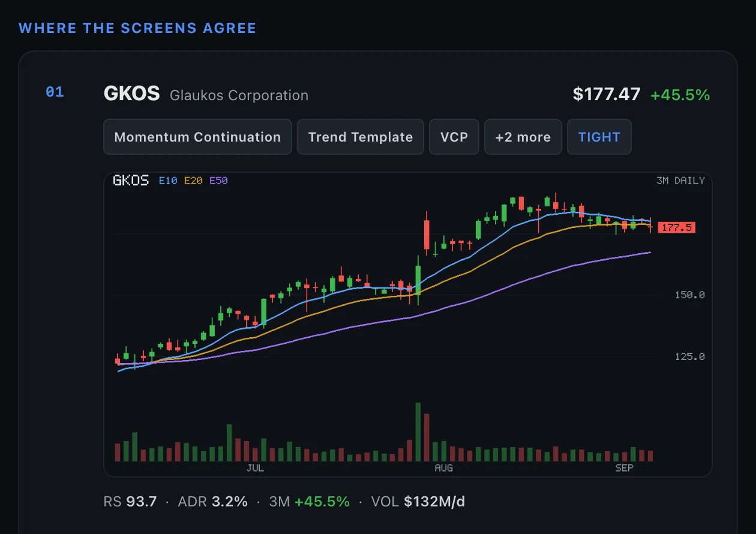
Task: Click the WHERE THE SCREENS AGREE heading
Action: (x=137, y=28)
